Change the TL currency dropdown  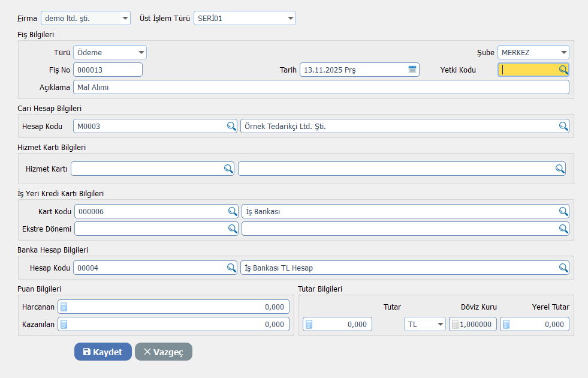[x=441, y=325]
